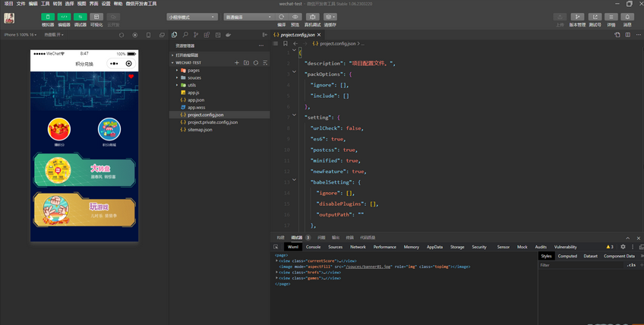The height and width of the screenshot is (325, 644).
Task: Open the iPhone 5 100% device dropdown
Action: [x=20, y=35]
